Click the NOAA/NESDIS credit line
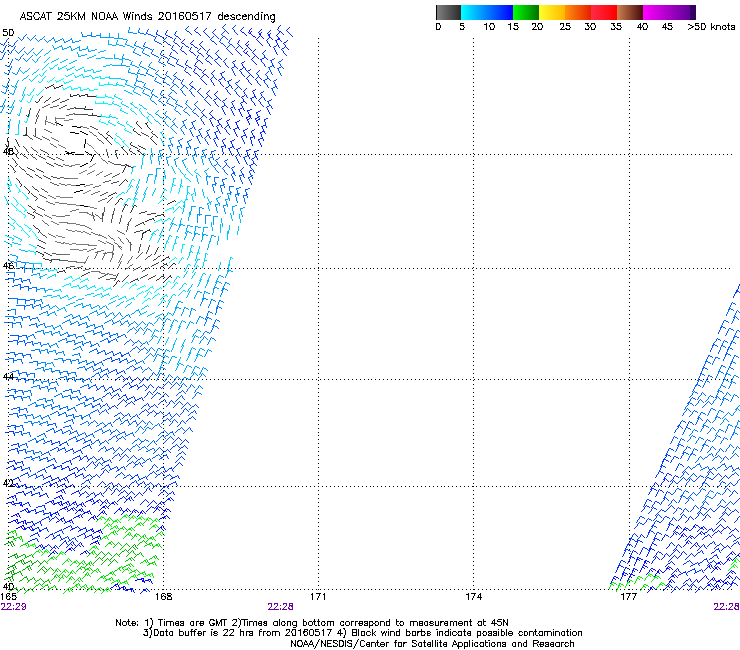Image resolution: width=740 pixels, height=650 pixels. pos(432,644)
